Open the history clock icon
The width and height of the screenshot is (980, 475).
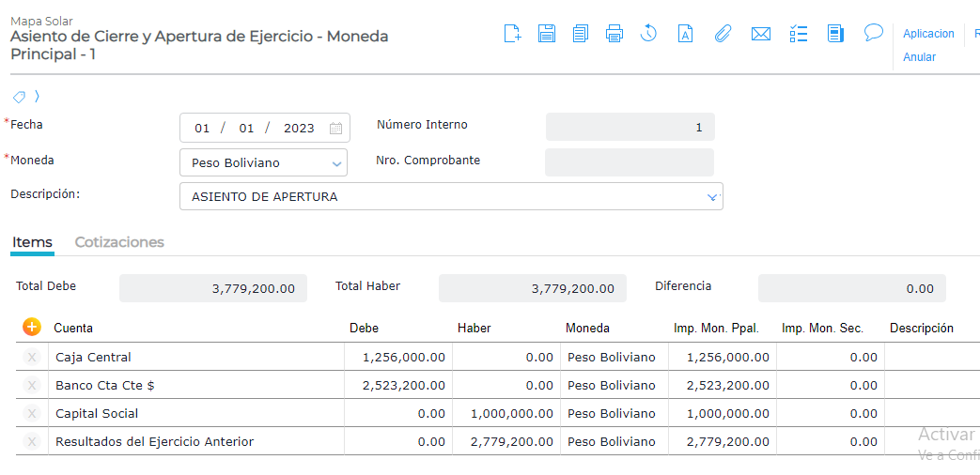coord(648,34)
